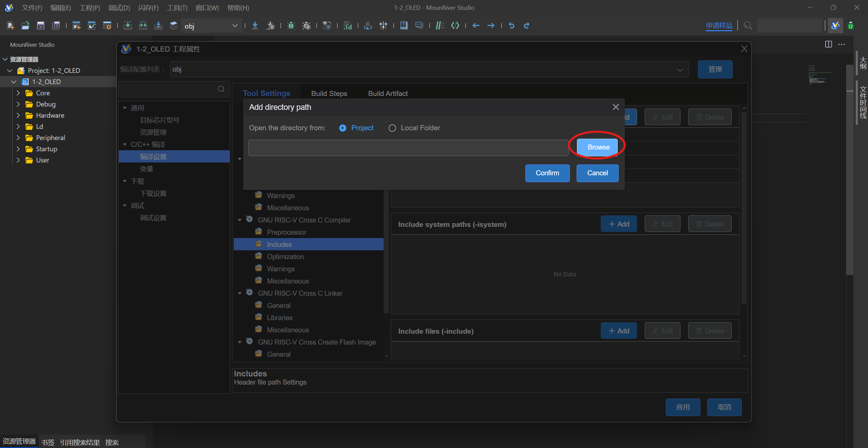Collapse the GNU RISC-V Cross C Linker node
Image resolution: width=868 pixels, height=448 pixels.
pyautogui.click(x=240, y=293)
